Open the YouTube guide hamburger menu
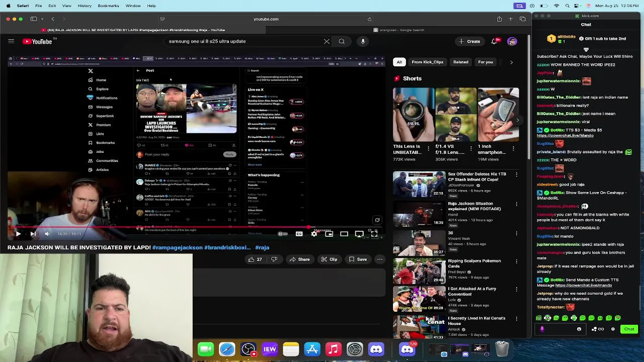The width and height of the screenshot is (644, 362). [x=11, y=41]
